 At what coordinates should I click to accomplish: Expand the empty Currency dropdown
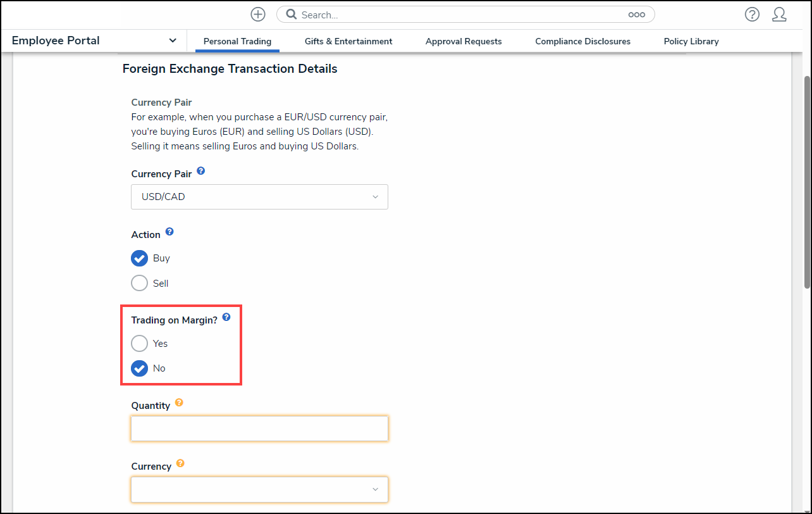tap(259, 489)
